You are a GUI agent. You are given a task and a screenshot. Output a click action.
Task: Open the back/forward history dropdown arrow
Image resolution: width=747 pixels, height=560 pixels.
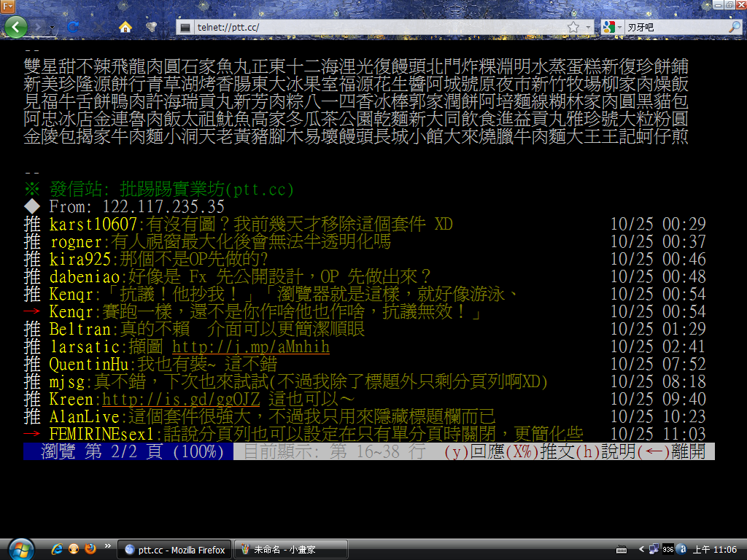pos(52,28)
